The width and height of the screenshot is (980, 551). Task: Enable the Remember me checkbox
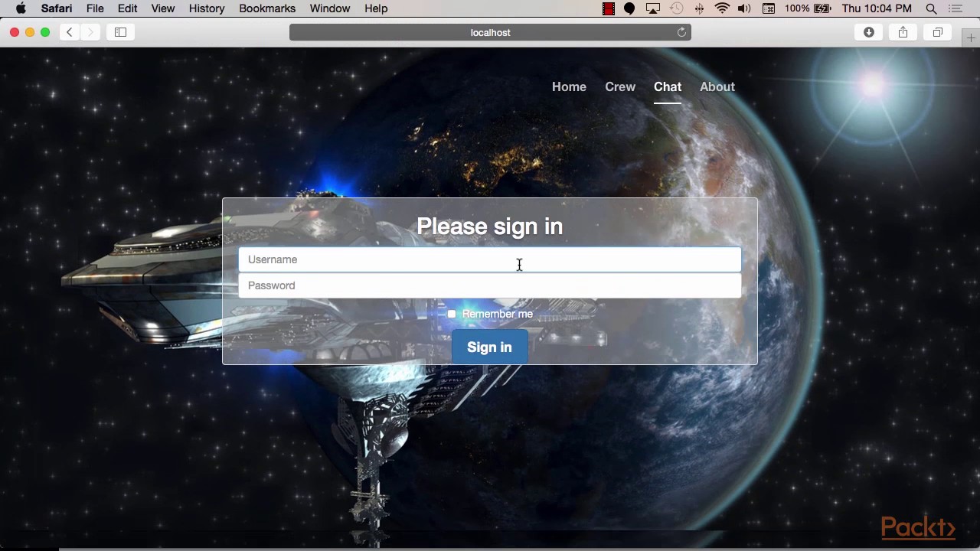452,314
